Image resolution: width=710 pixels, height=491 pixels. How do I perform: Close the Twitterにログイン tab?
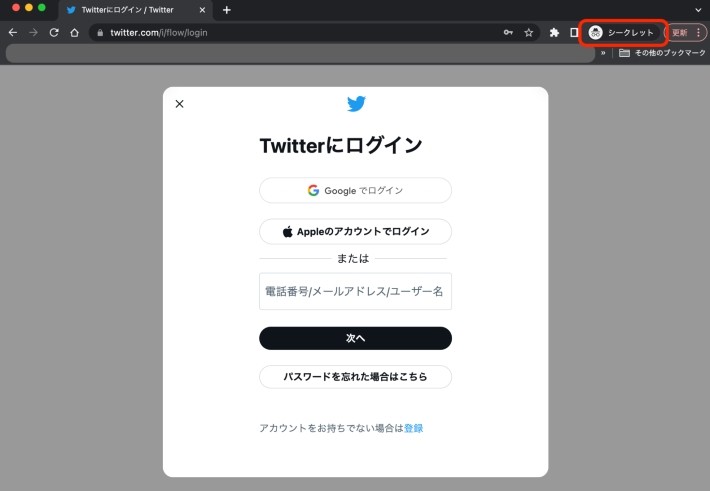(x=202, y=10)
